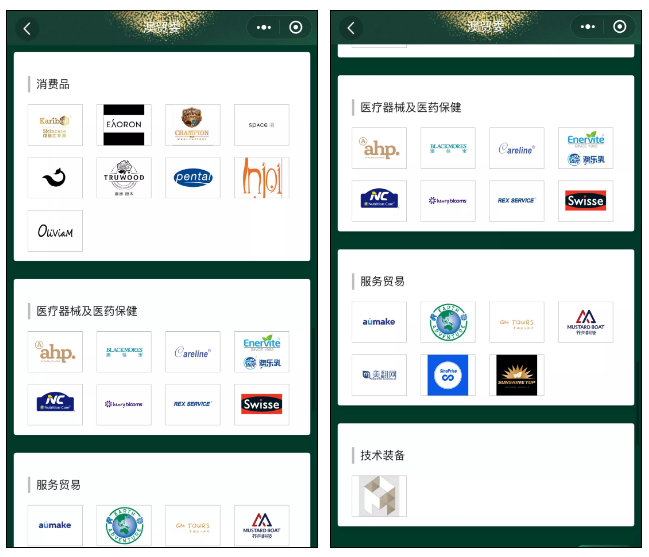Screen dimensions: 649x557
Task: Open the orange hjoi brand logo
Action: [262, 178]
